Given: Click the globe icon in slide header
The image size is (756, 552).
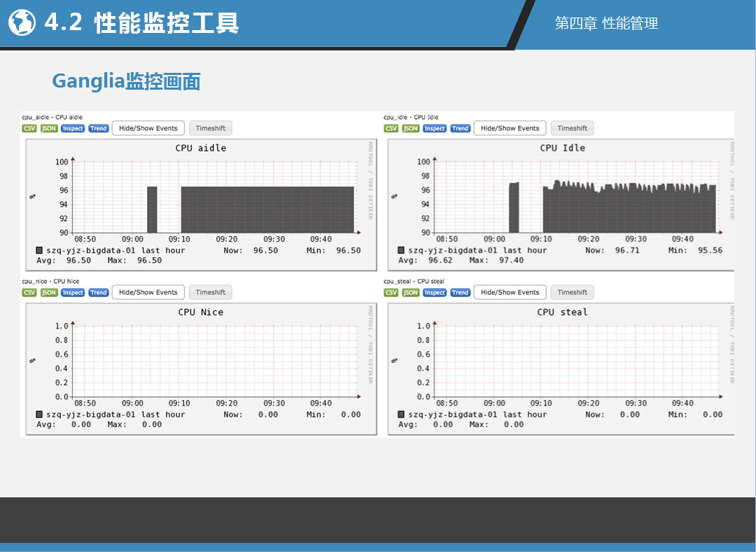Looking at the screenshot, I should (x=22, y=23).
